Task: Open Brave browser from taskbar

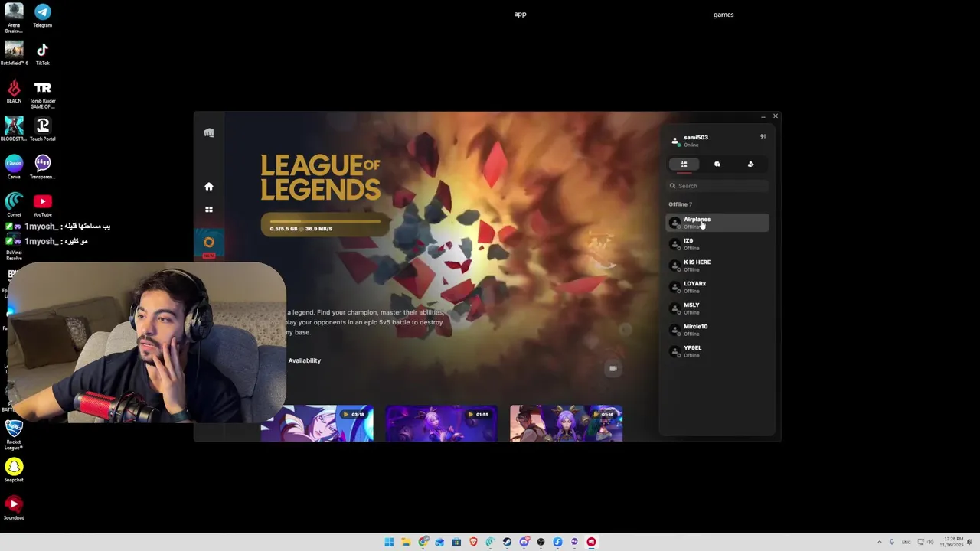Action: coord(473,542)
